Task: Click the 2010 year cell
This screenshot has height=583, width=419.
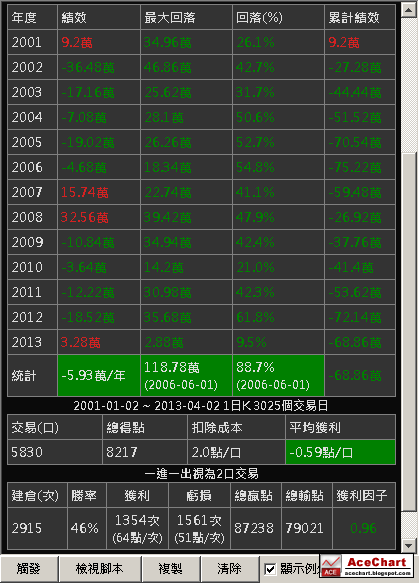Action: pyautogui.click(x=32, y=267)
